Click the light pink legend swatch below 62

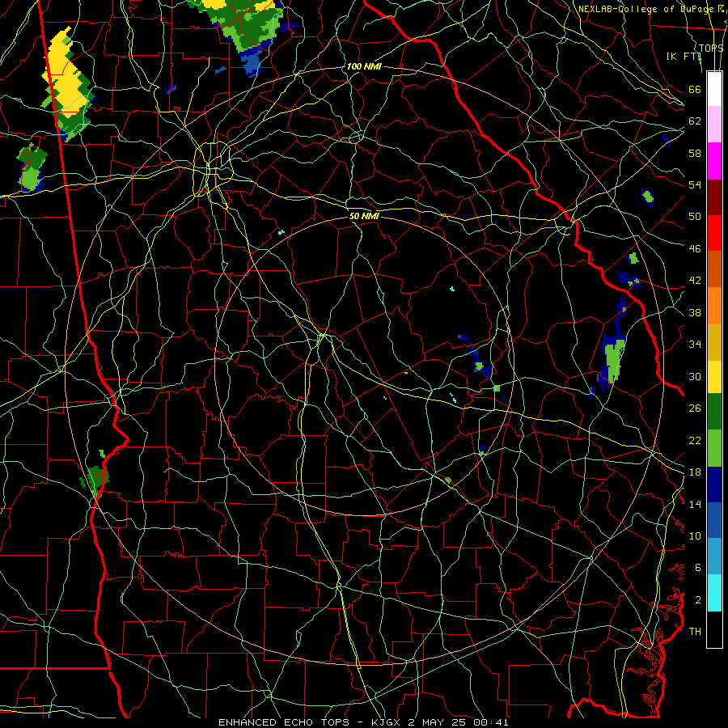pos(714,125)
